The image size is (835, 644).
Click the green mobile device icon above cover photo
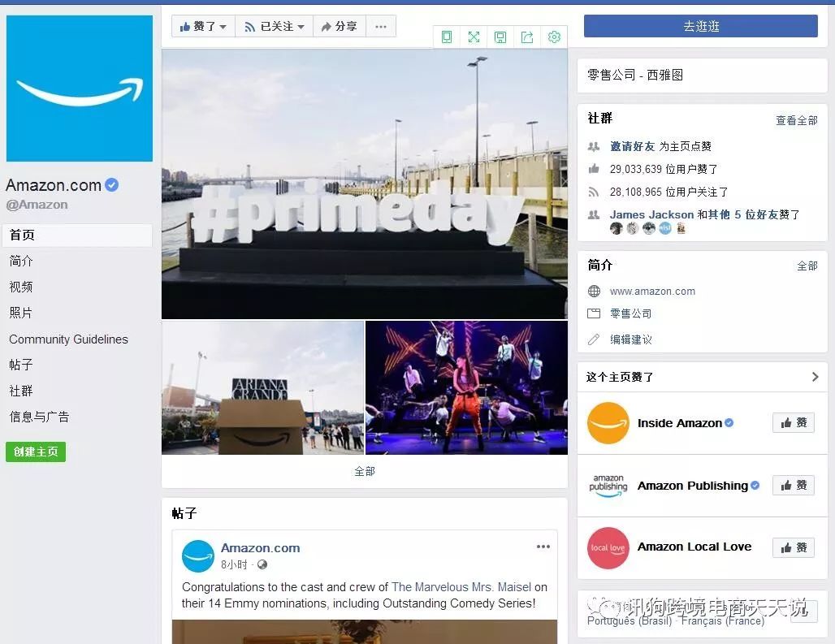[447, 37]
